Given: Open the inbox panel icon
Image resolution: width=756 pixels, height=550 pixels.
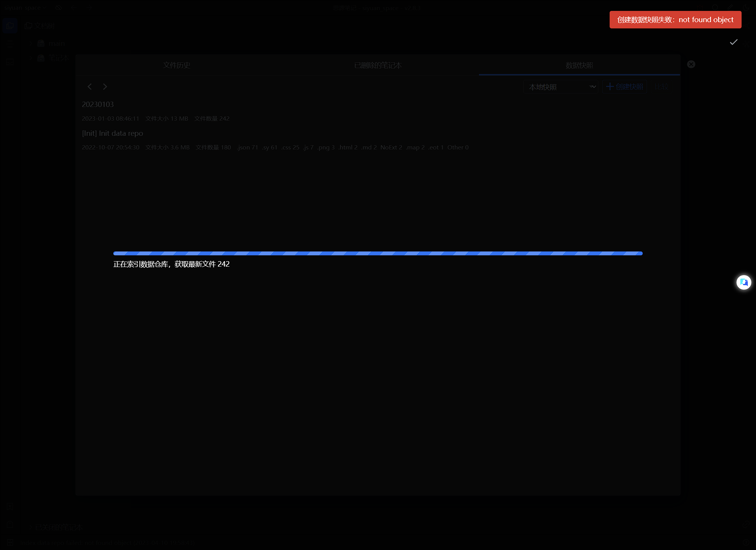Looking at the screenshot, I should 10,62.
